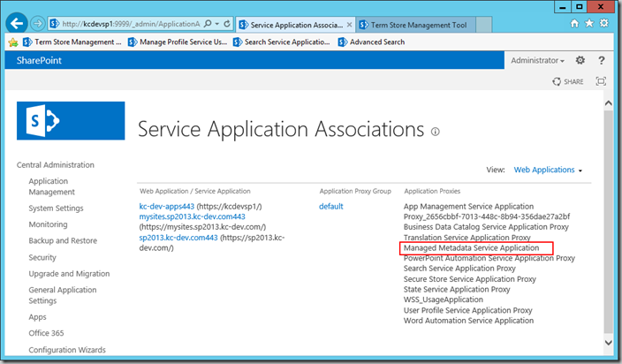Open System Settings in left navigation
Screen dimensions: 622x364
[x=56, y=209]
